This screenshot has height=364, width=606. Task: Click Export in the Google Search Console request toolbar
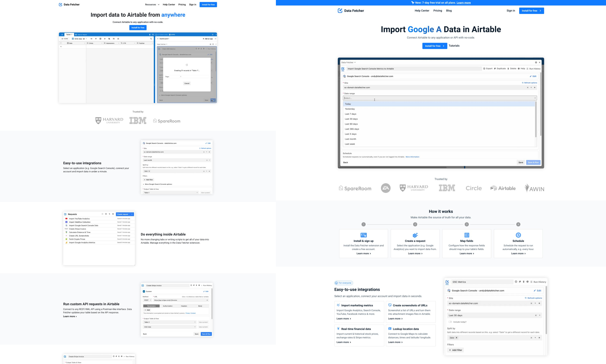488,69
